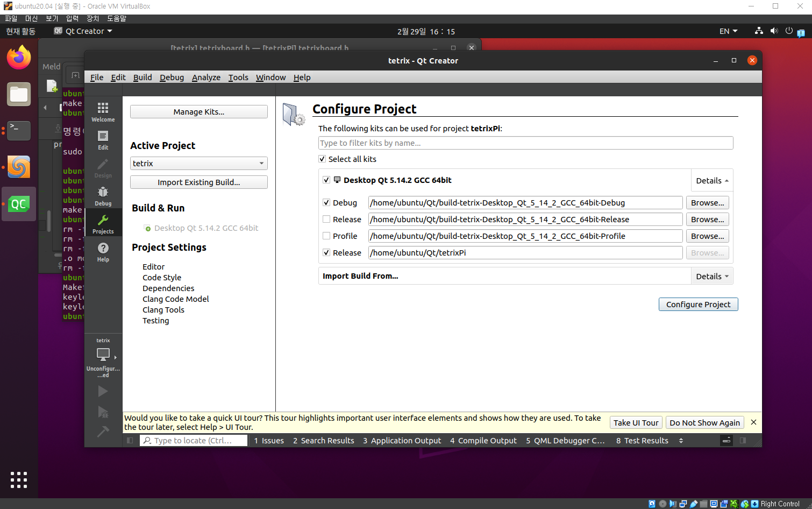Image resolution: width=812 pixels, height=509 pixels.
Task: Open the network status icon in the top bar
Action: (759, 31)
